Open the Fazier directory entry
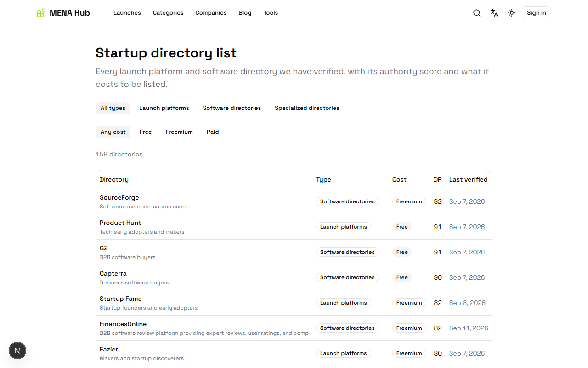 [x=109, y=349]
